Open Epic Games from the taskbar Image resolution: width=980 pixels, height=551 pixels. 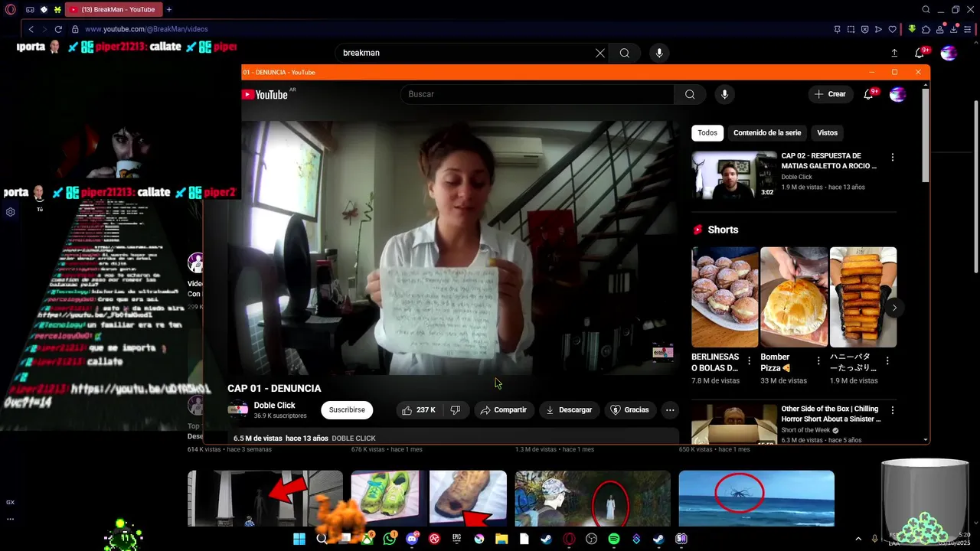[x=457, y=539]
